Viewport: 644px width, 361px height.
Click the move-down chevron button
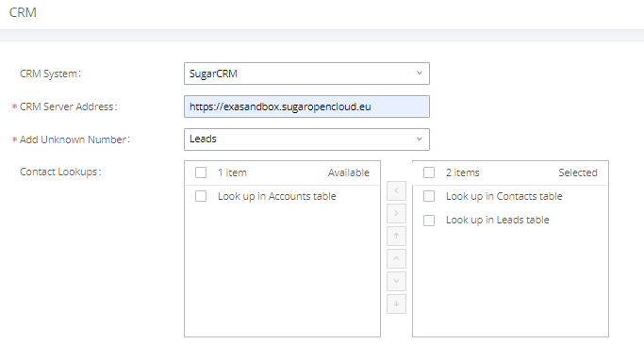click(x=396, y=281)
